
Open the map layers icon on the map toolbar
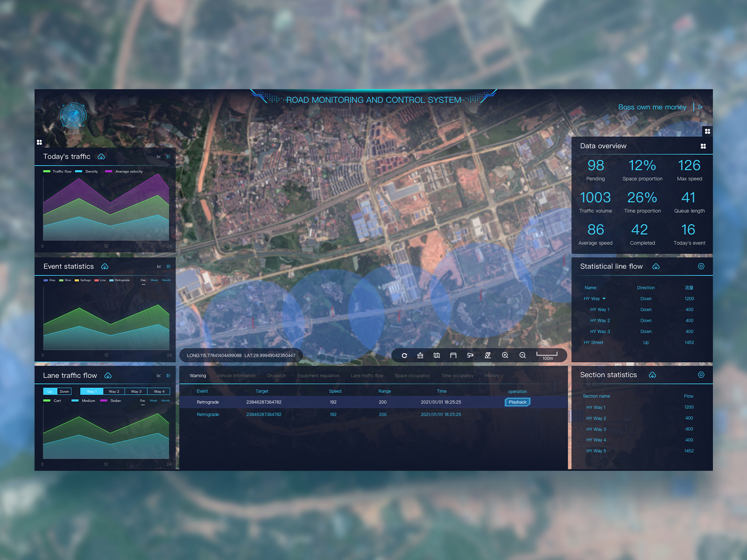point(437,355)
